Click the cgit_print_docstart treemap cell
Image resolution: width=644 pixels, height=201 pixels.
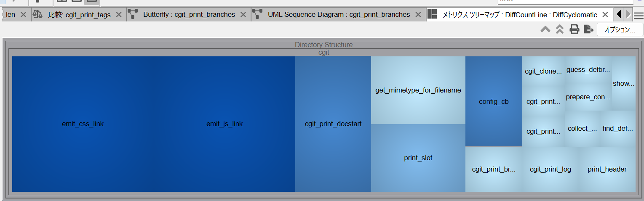pos(333,124)
